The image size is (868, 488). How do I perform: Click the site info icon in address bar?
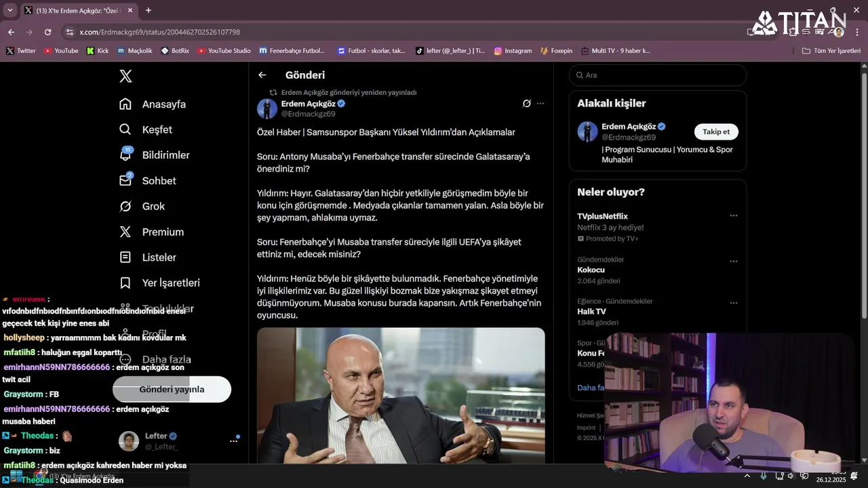point(69,32)
